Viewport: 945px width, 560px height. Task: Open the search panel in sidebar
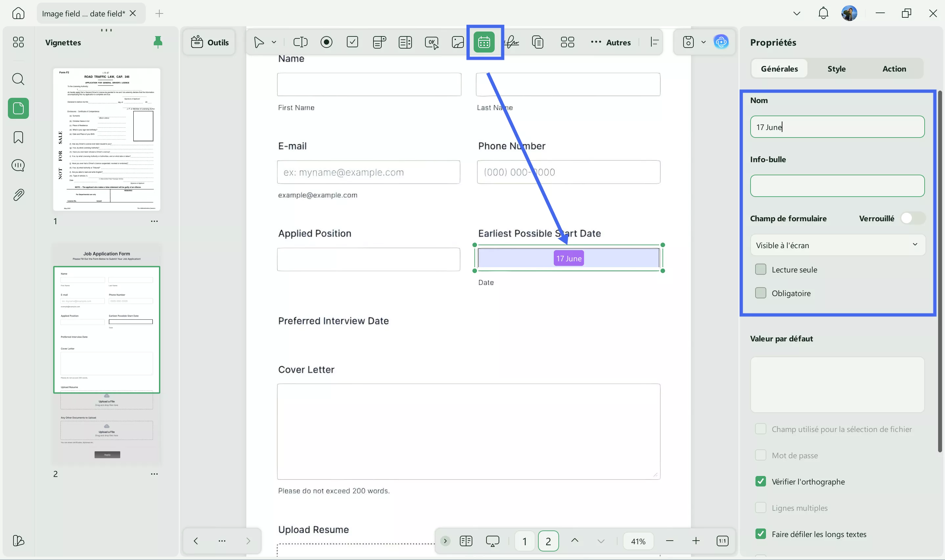(x=18, y=79)
